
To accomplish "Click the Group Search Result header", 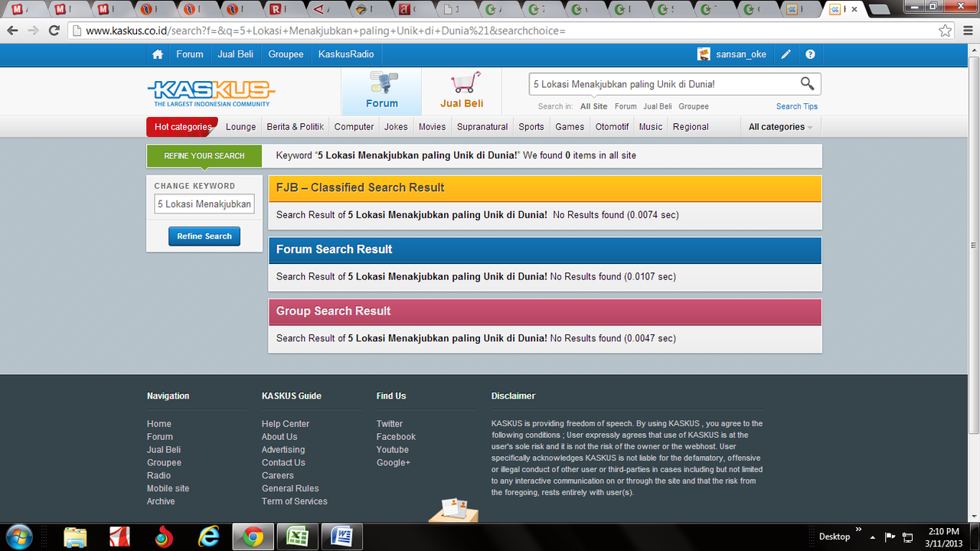I will pos(545,311).
